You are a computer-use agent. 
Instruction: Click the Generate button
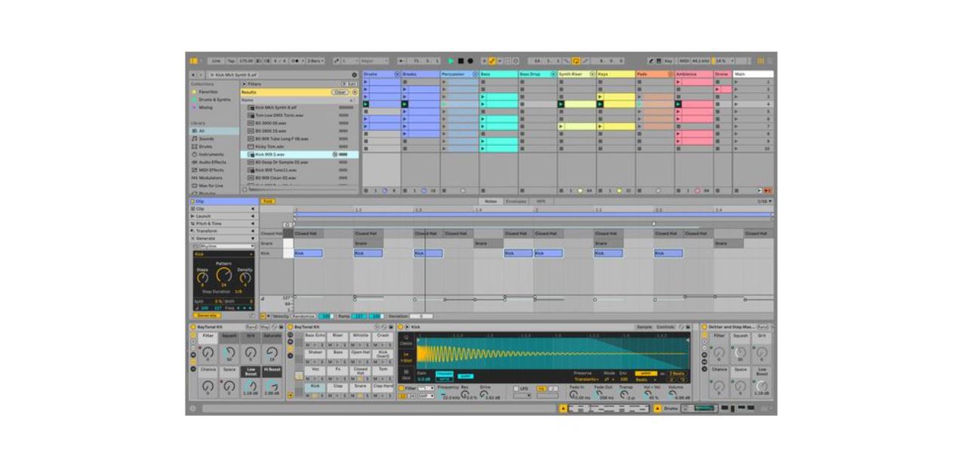click(x=206, y=316)
